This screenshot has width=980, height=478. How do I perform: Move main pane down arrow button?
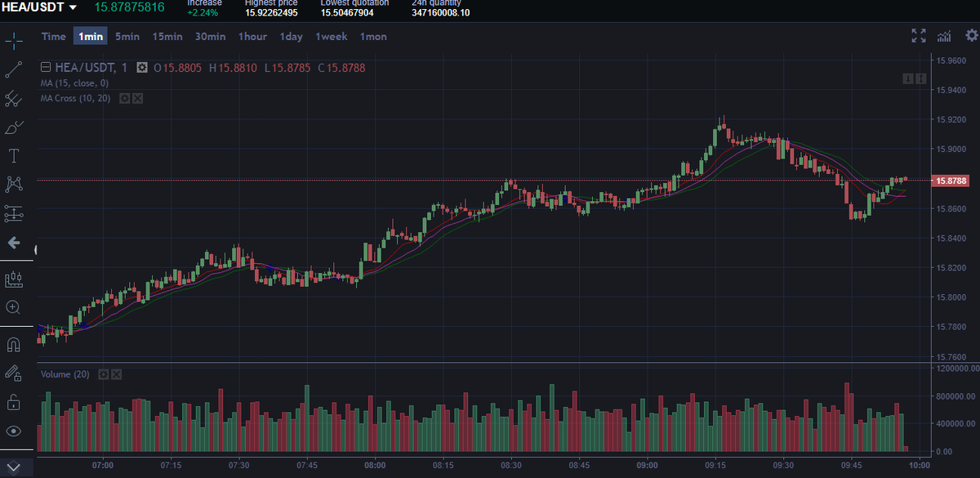(907, 78)
